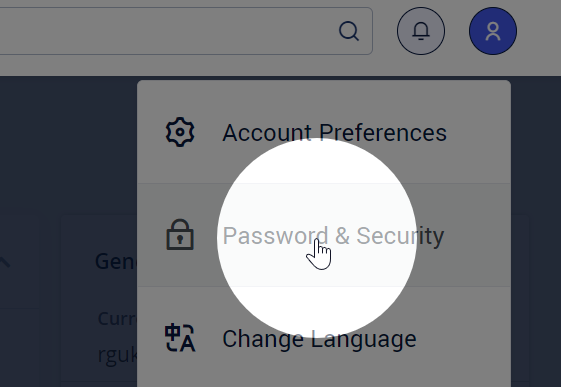Click empty header area right of avatar
The width and height of the screenshot is (561, 387).
[540, 31]
